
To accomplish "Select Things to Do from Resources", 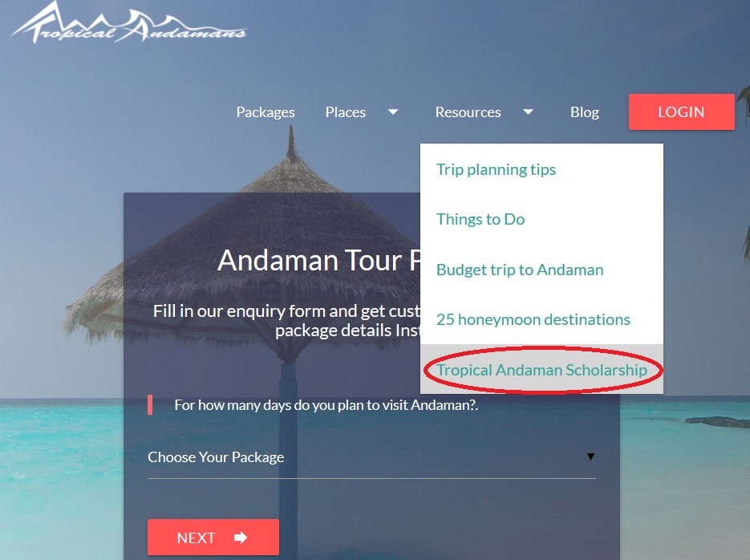I will [480, 220].
